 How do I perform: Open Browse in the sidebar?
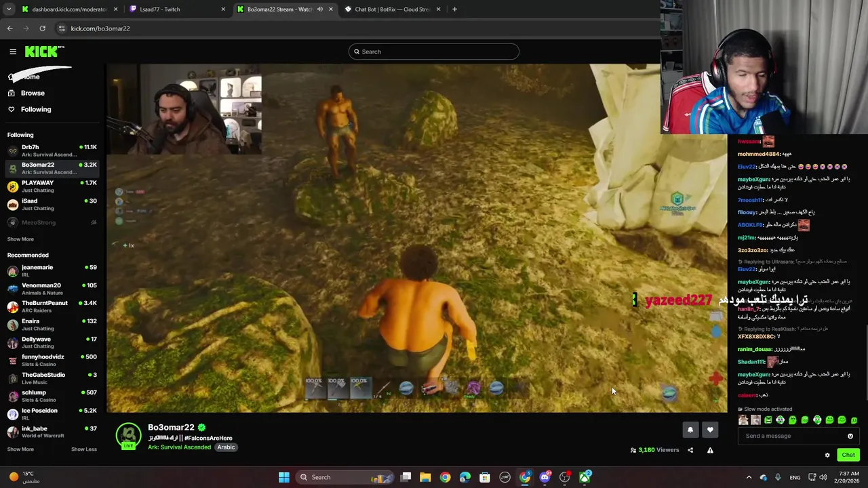(x=33, y=93)
